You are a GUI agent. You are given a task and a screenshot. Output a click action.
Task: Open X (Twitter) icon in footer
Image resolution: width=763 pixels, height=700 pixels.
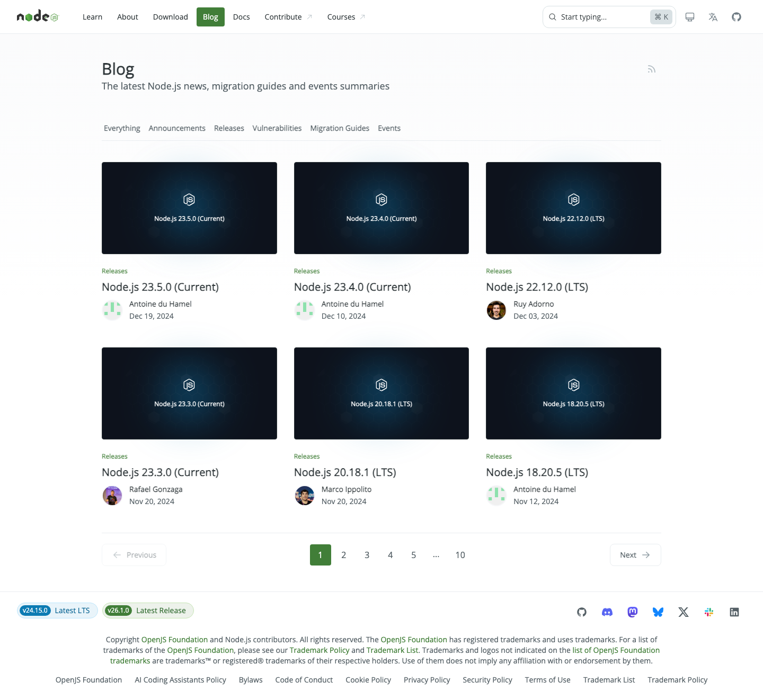pos(684,612)
